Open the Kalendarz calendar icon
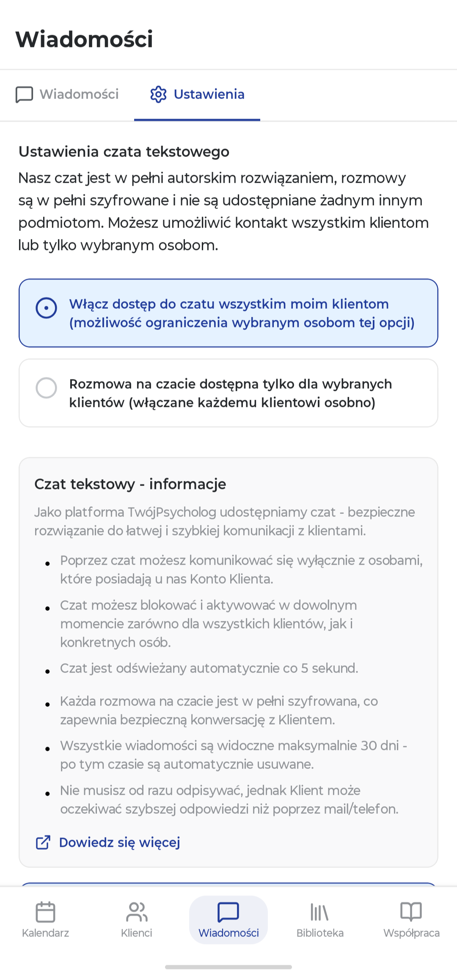 click(45, 912)
